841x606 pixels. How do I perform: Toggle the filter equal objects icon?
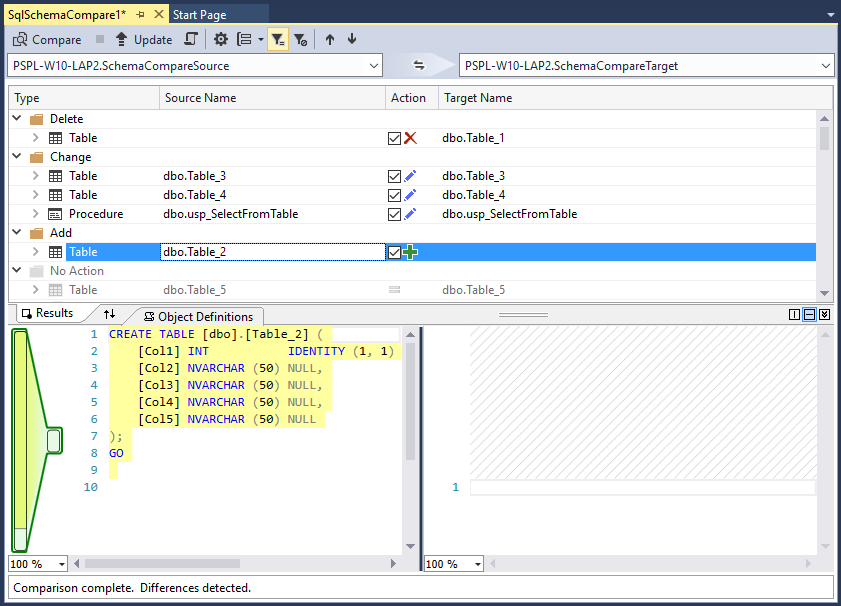click(278, 39)
